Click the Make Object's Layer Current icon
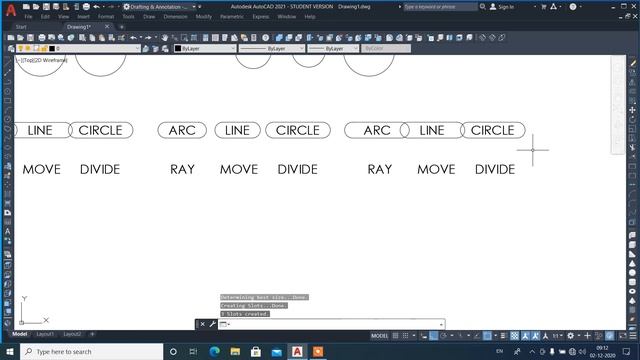 coord(146,49)
